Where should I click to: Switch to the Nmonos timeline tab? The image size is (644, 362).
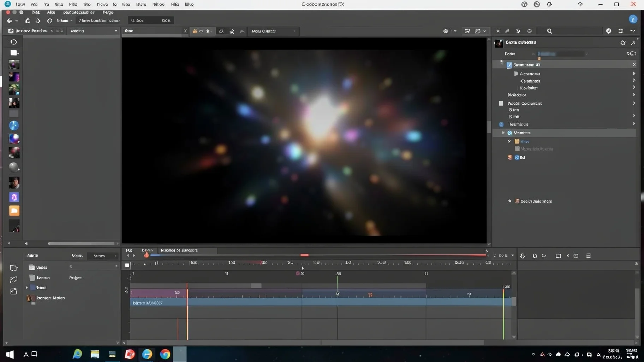(187, 250)
